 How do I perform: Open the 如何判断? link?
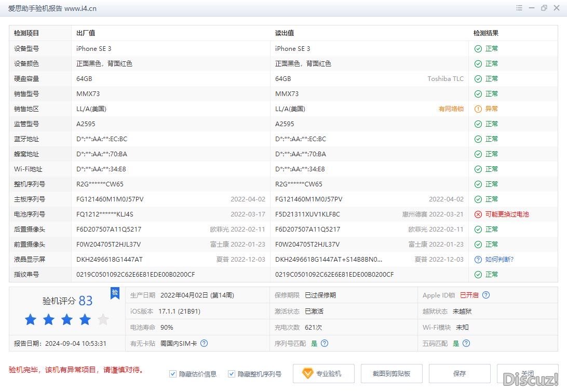(500, 260)
